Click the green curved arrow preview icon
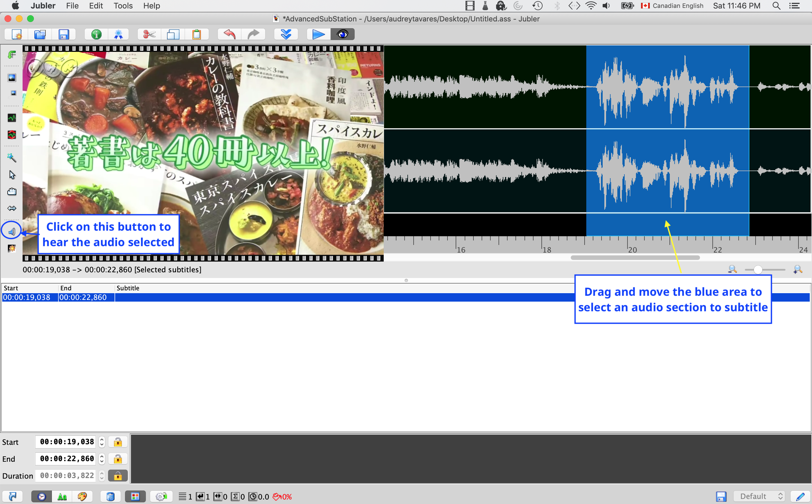The height and width of the screenshot is (504, 812). point(12,54)
